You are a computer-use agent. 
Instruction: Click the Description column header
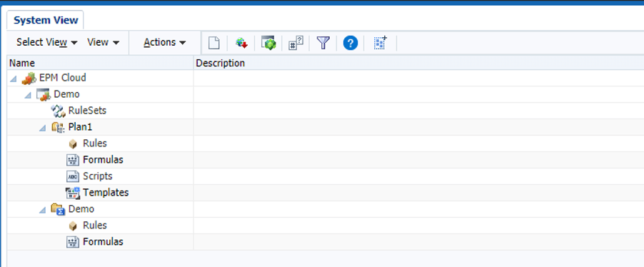[x=419, y=63]
